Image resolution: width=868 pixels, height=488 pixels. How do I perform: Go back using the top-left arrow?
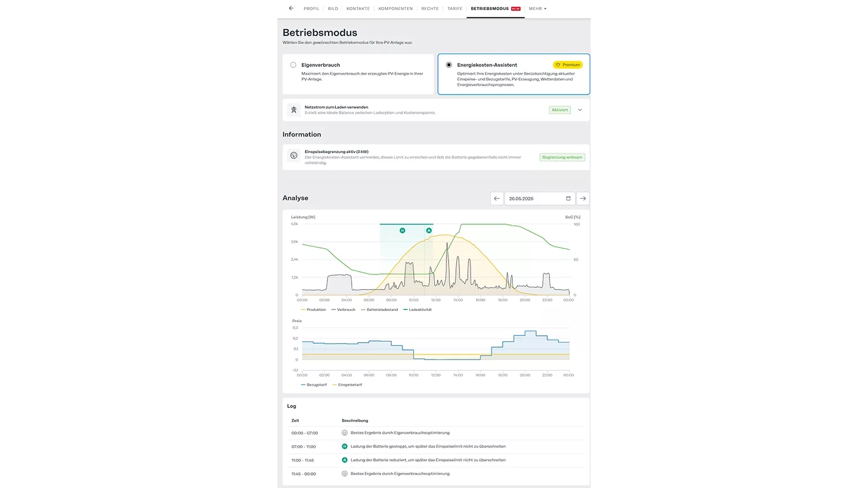291,8
